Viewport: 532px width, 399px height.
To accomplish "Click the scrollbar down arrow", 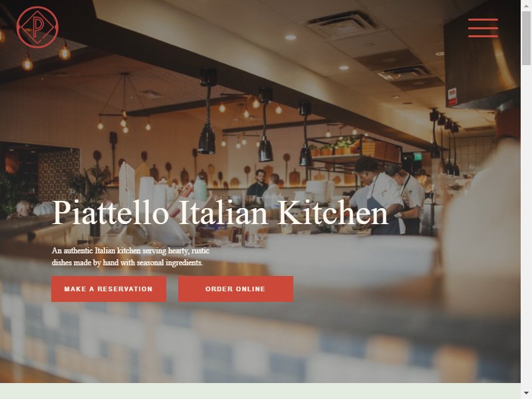I will [526, 394].
